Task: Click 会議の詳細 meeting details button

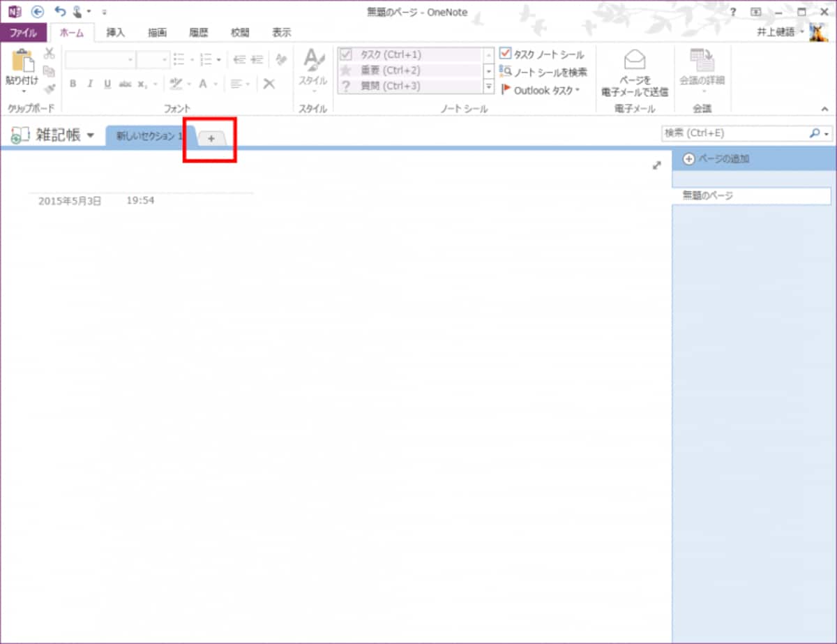Action: [702, 72]
